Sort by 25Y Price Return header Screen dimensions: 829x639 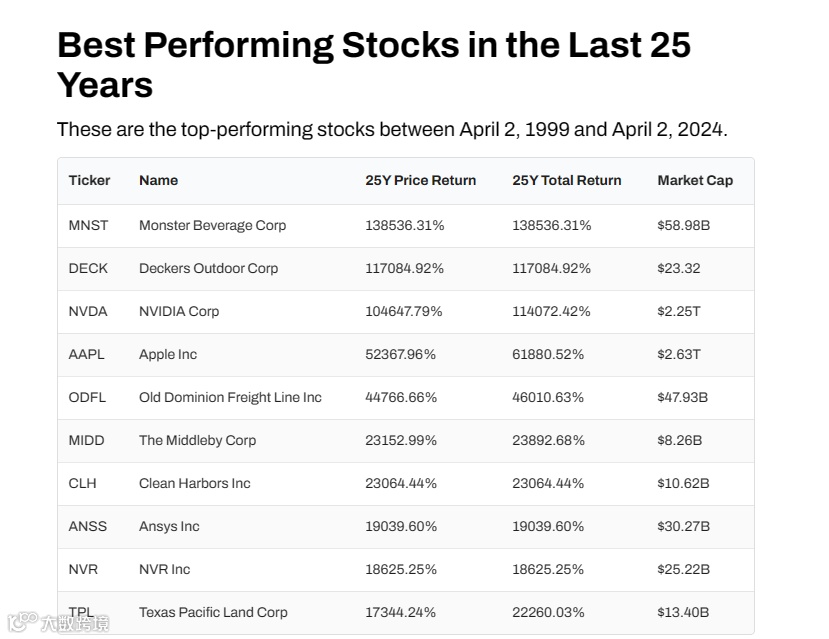coord(420,181)
